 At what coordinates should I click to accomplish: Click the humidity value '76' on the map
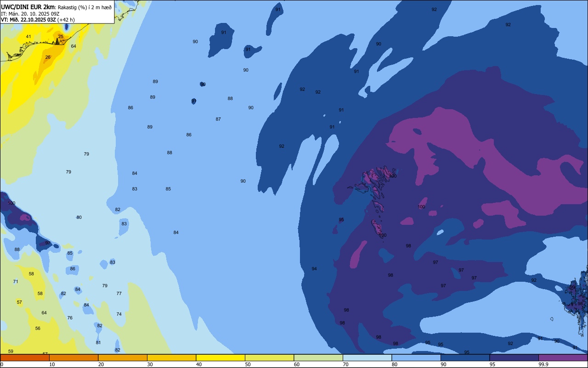pos(70,318)
